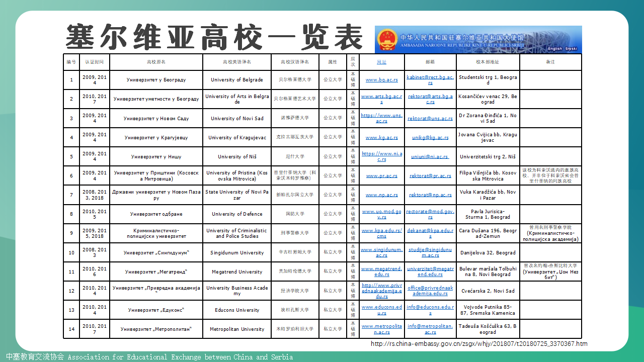Image resolution: width=644 pixels, height=362 pixels.
Task: Open the www.kpa.edu.rs/cms link
Action: tap(382, 233)
